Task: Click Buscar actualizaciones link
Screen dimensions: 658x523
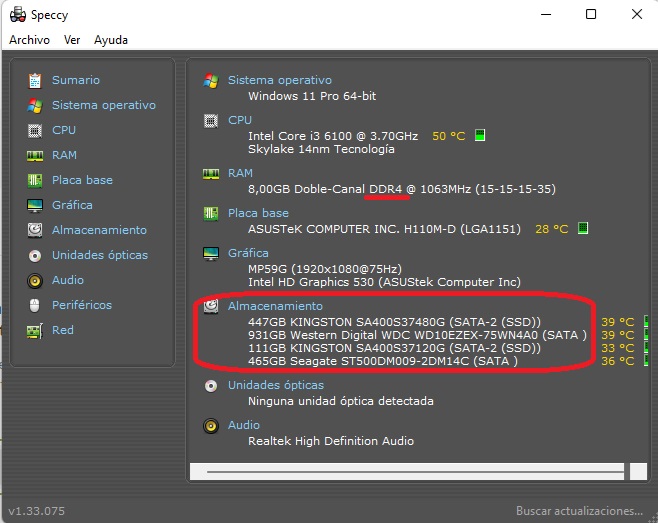Action: (x=579, y=511)
